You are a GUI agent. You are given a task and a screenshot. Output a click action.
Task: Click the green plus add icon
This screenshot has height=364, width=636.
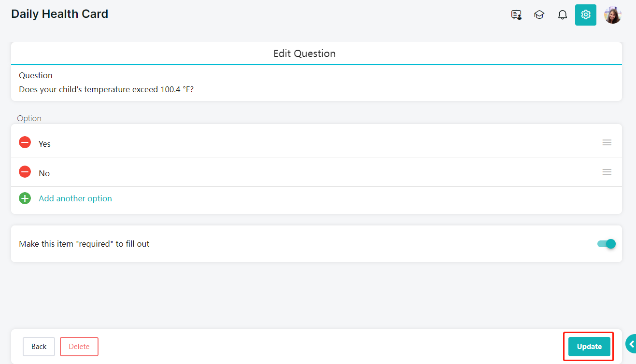[x=25, y=198]
